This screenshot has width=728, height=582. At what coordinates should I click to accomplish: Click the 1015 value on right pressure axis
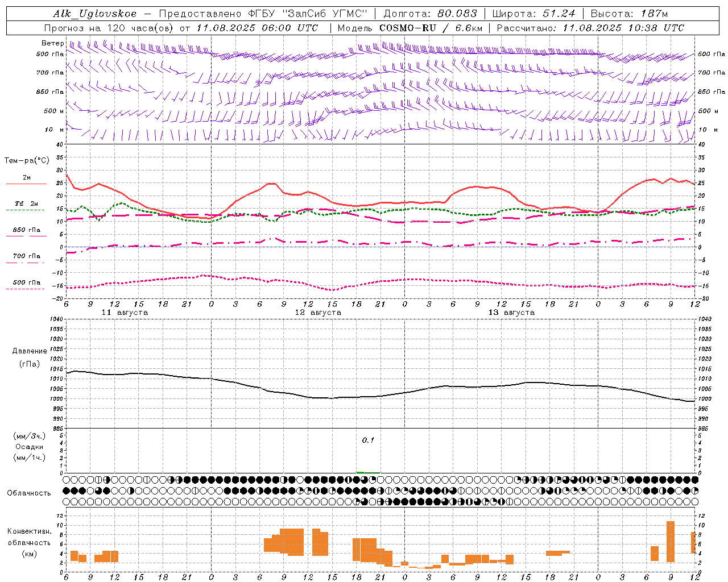pos(706,369)
